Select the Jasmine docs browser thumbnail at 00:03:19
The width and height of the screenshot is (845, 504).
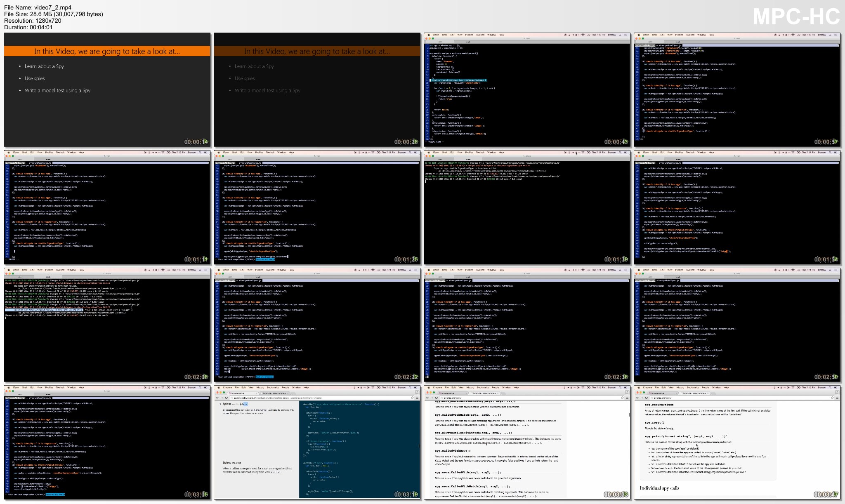(317, 443)
